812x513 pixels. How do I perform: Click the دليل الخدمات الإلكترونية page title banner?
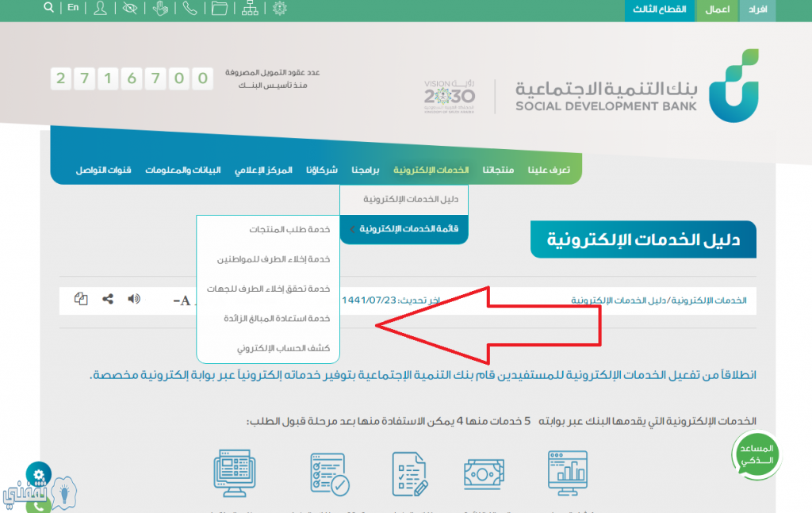tap(643, 239)
